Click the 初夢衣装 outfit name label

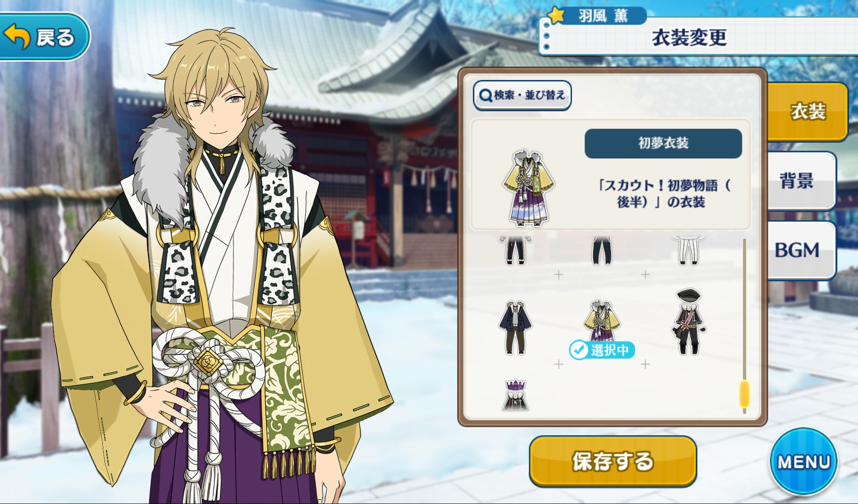point(663,143)
